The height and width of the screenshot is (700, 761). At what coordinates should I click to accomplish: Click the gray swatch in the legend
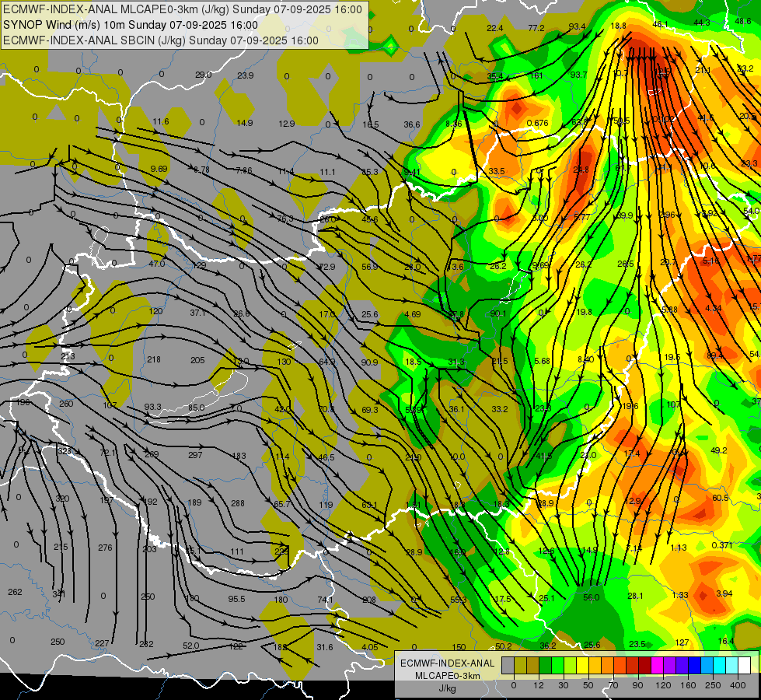point(508,665)
